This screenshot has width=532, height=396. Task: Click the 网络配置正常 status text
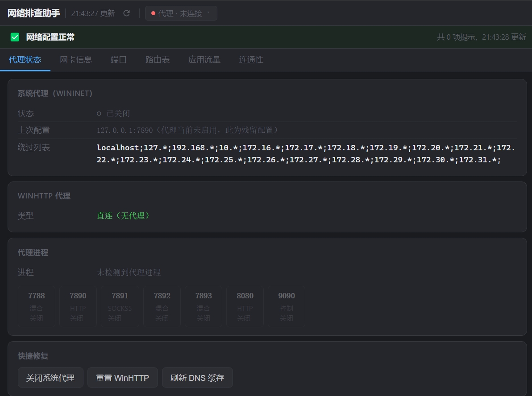click(50, 37)
